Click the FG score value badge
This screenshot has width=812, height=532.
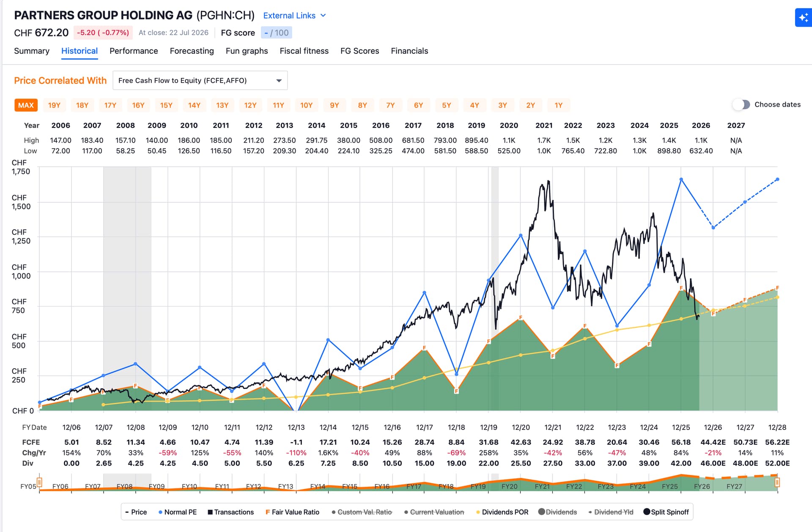coord(277,33)
